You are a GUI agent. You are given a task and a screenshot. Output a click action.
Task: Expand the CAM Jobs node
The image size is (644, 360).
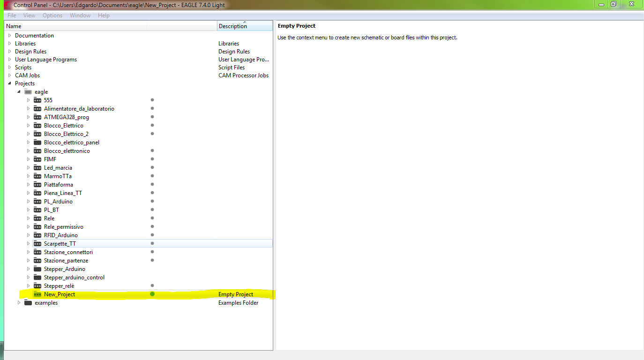point(9,75)
